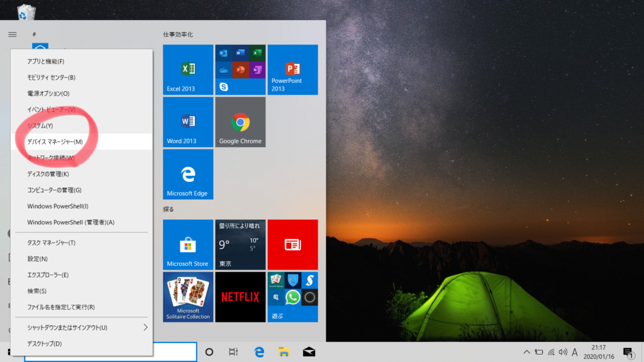Launch the PowerPoint 2013 tile

(x=292, y=69)
